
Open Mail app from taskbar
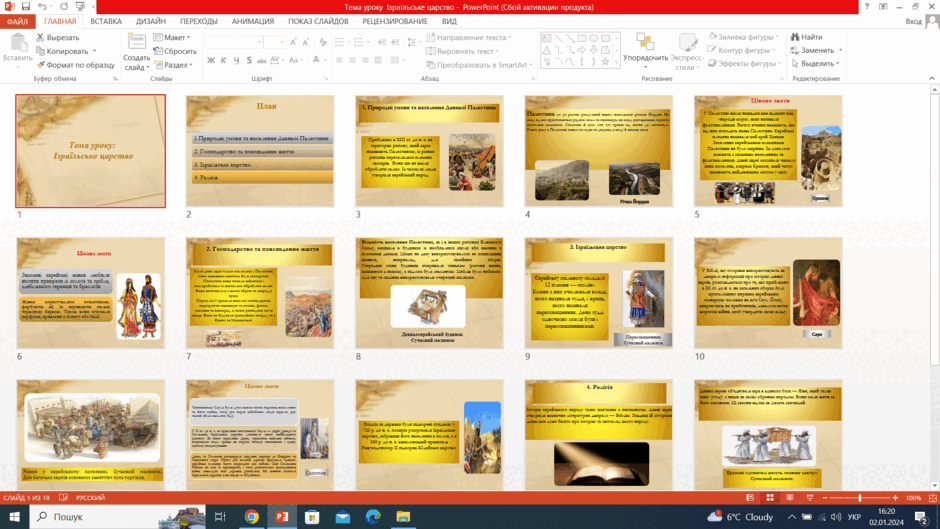point(342,516)
